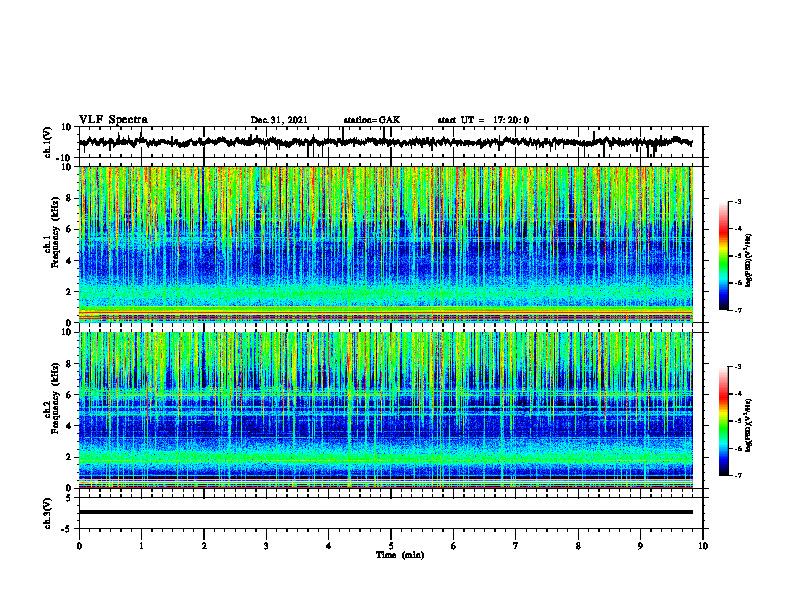Click the log(PSD) unit label beside ch.1 colorbar

pos(749,260)
